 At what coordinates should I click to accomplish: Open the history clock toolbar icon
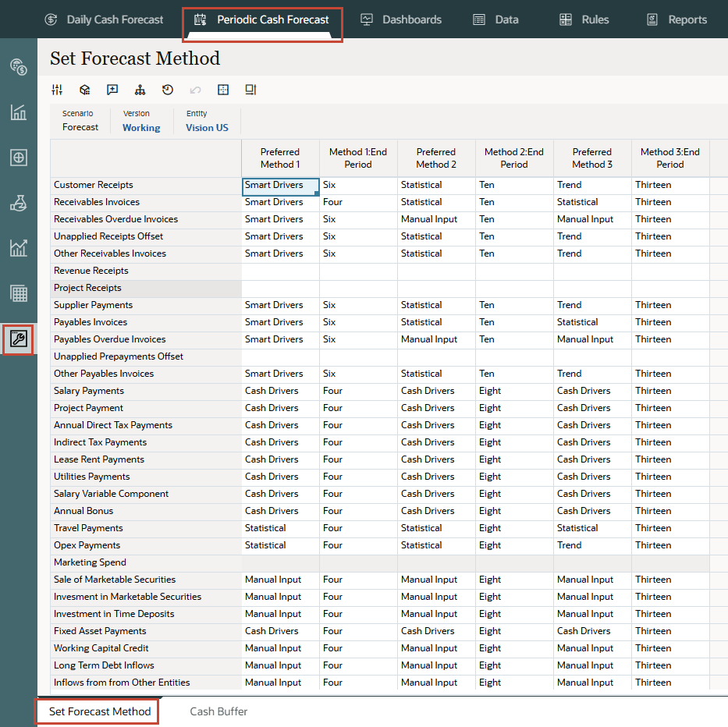click(168, 90)
